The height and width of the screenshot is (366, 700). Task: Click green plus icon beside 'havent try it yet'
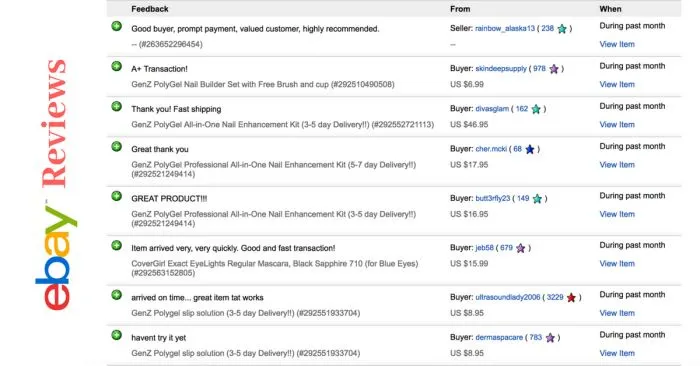(117, 335)
